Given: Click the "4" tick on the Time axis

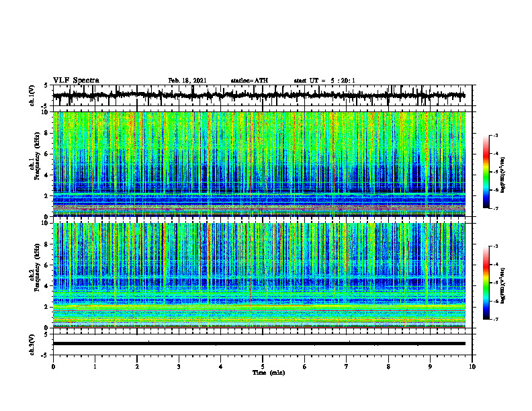Looking at the screenshot, I should (221, 367).
